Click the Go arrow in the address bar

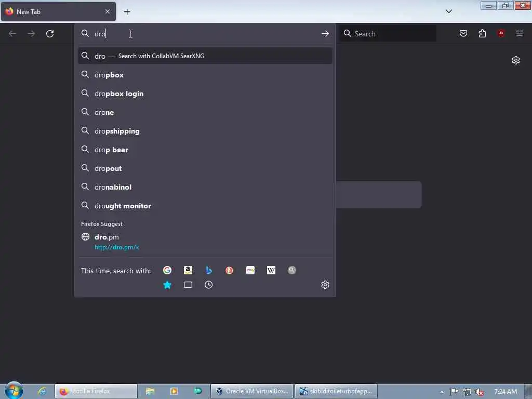pos(325,34)
